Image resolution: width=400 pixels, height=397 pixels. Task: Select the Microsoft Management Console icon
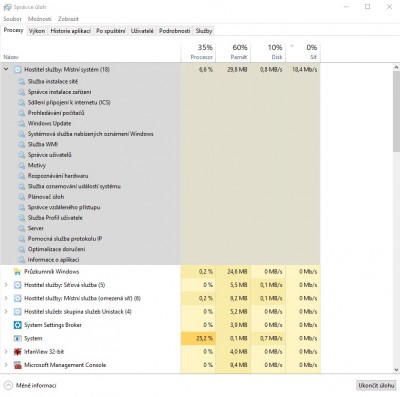pyautogui.click(x=17, y=365)
